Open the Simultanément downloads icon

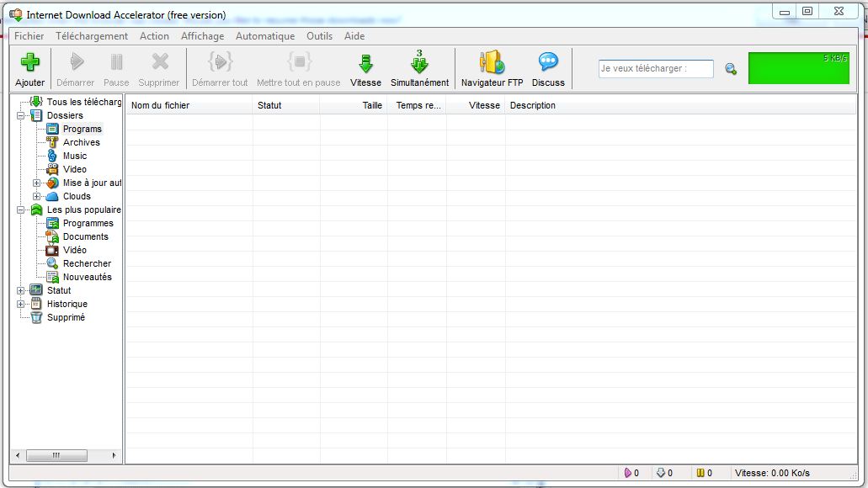pyautogui.click(x=419, y=62)
